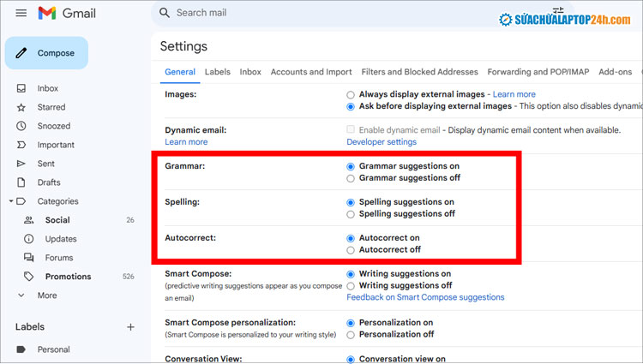Screen dimensions: 643x364
Task: Expand More items in sidebar
Action: [21, 295]
